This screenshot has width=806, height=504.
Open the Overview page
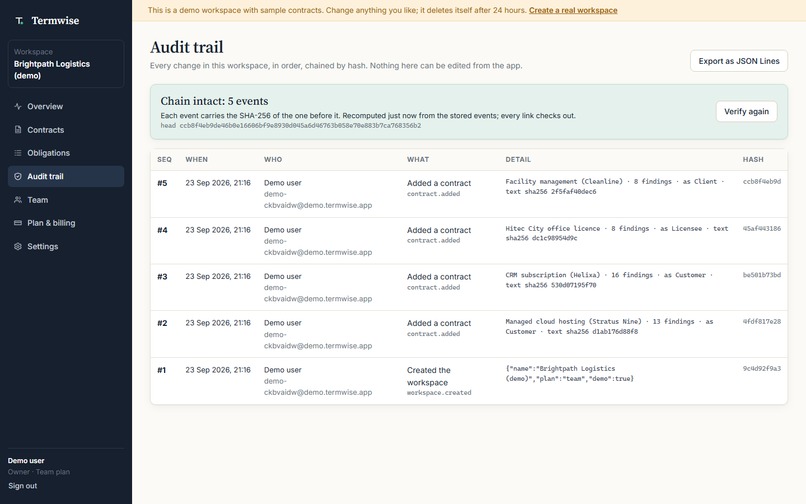[x=66, y=106]
